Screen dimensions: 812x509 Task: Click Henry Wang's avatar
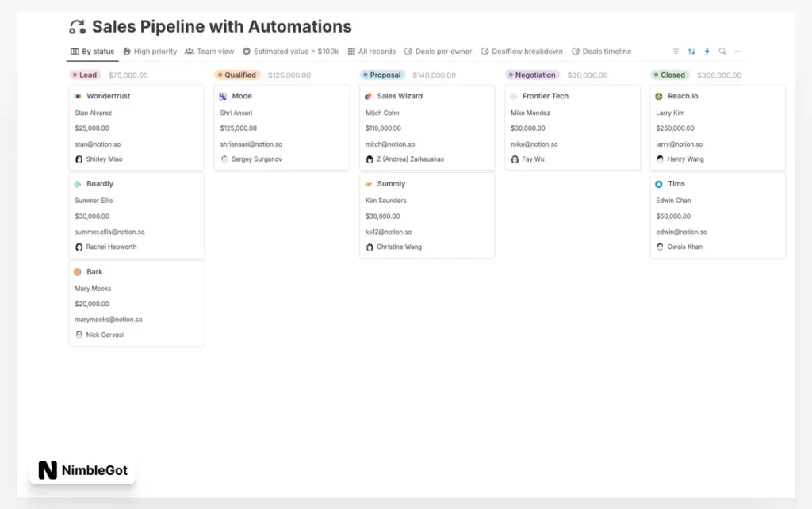coord(660,159)
